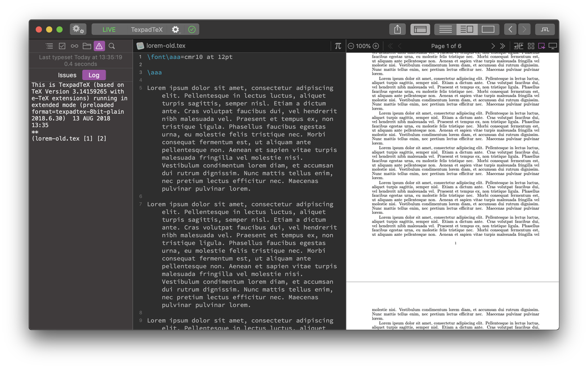Image resolution: width=588 pixels, height=368 pixels.
Task: Open the share export button
Action: (397, 29)
